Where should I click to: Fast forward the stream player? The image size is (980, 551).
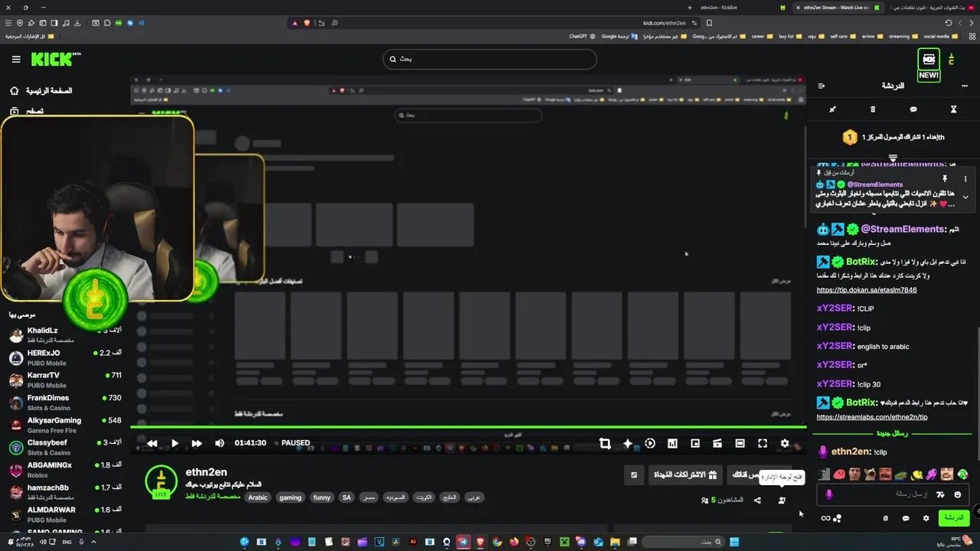pos(197,443)
